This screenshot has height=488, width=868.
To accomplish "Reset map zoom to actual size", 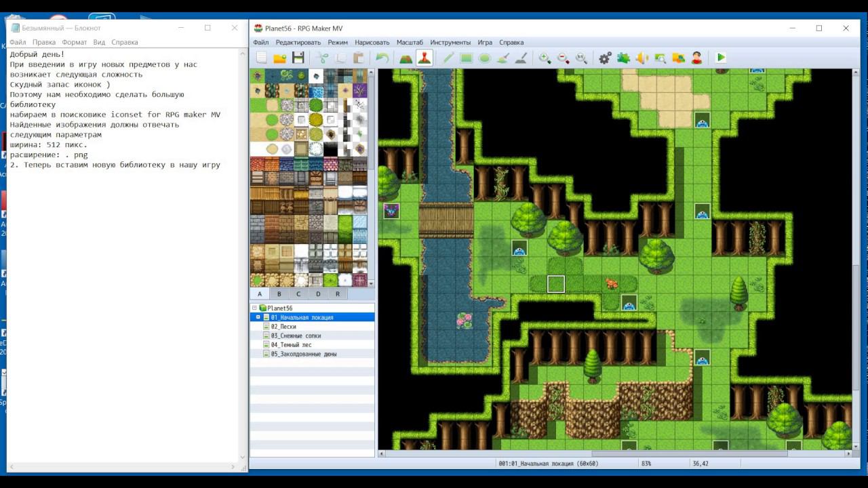I will click(582, 58).
